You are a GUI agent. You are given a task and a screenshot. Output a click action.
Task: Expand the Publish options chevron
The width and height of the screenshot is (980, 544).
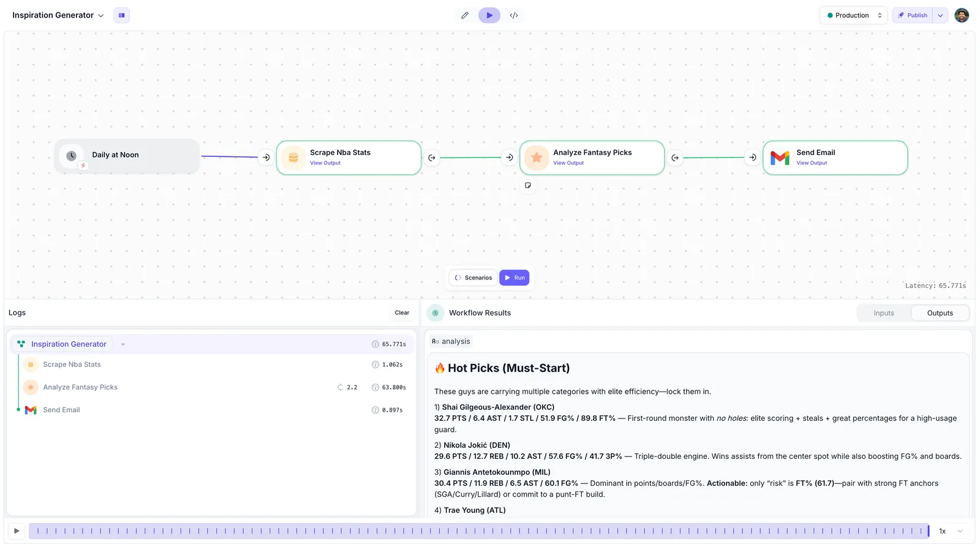(940, 15)
